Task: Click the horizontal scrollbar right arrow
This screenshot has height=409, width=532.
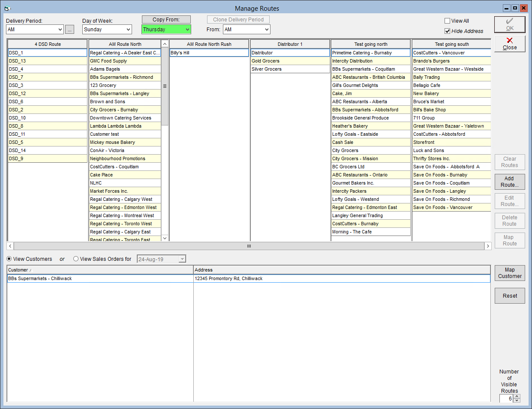Action: click(488, 246)
